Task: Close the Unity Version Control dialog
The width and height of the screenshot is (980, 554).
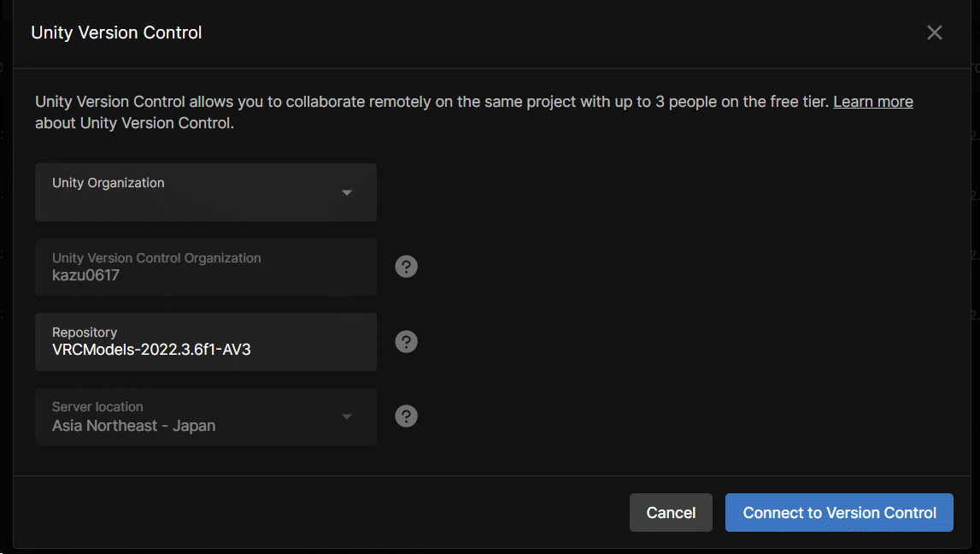Action: (x=935, y=32)
